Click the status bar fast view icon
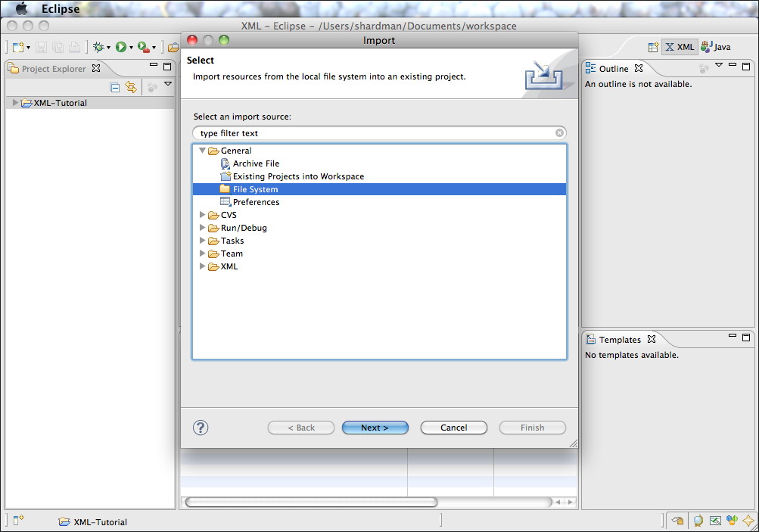 tap(18, 521)
